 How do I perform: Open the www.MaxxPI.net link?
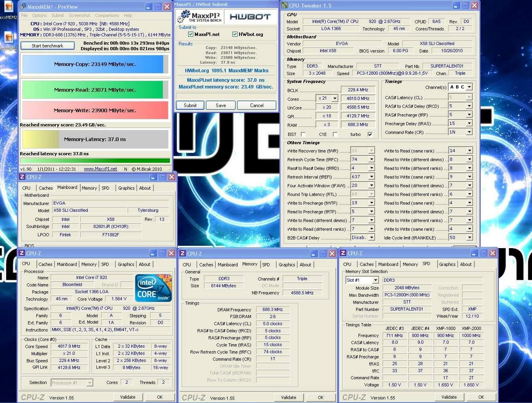pyautogui.click(x=100, y=169)
